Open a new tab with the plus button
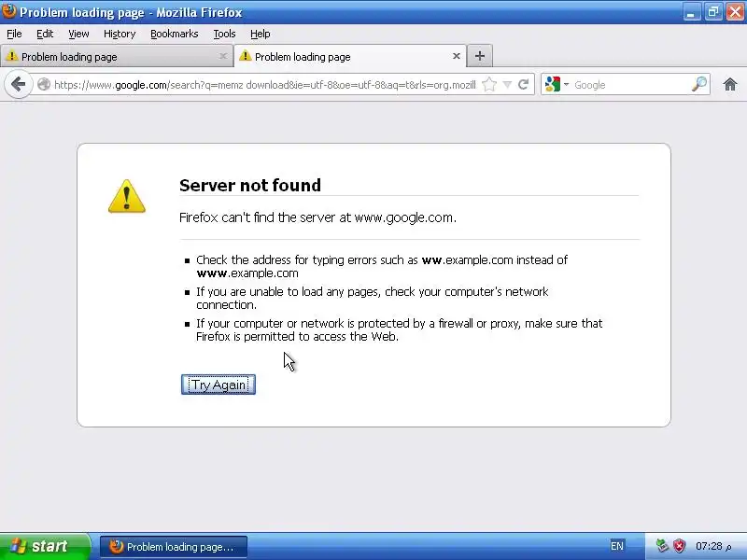Image resolution: width=747 pixels, height=560 pixels. [480, 56]
